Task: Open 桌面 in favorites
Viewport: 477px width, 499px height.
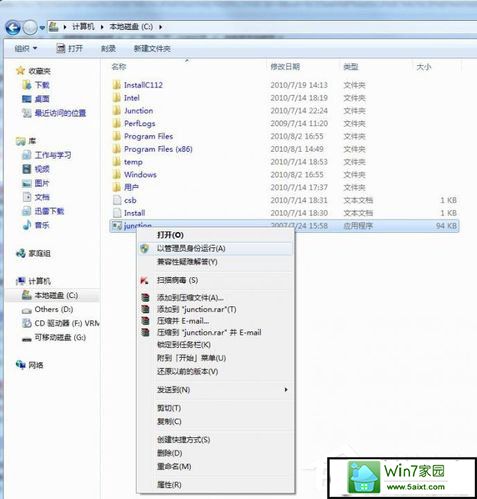Action: pos(36,99)
